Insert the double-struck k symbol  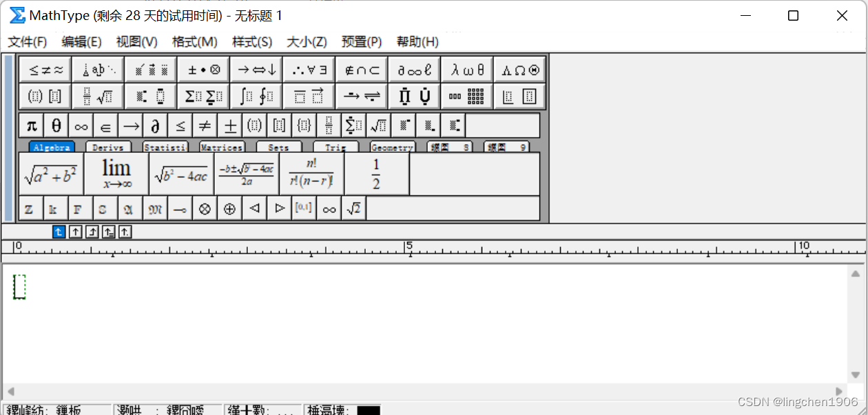point(56,208)
